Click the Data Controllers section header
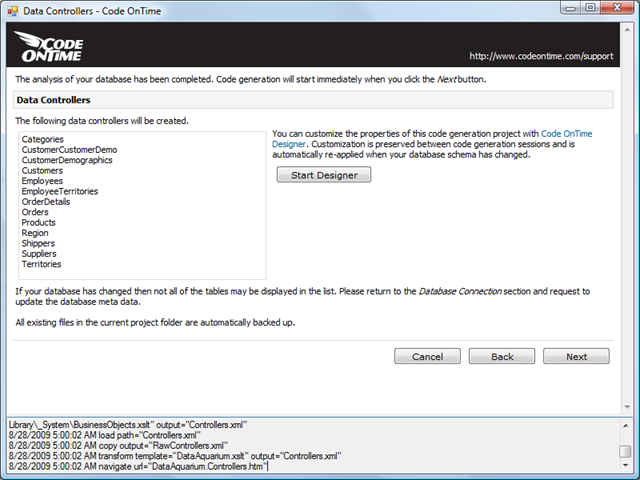Screen dimensions: 640x480 tap(313, 100)
